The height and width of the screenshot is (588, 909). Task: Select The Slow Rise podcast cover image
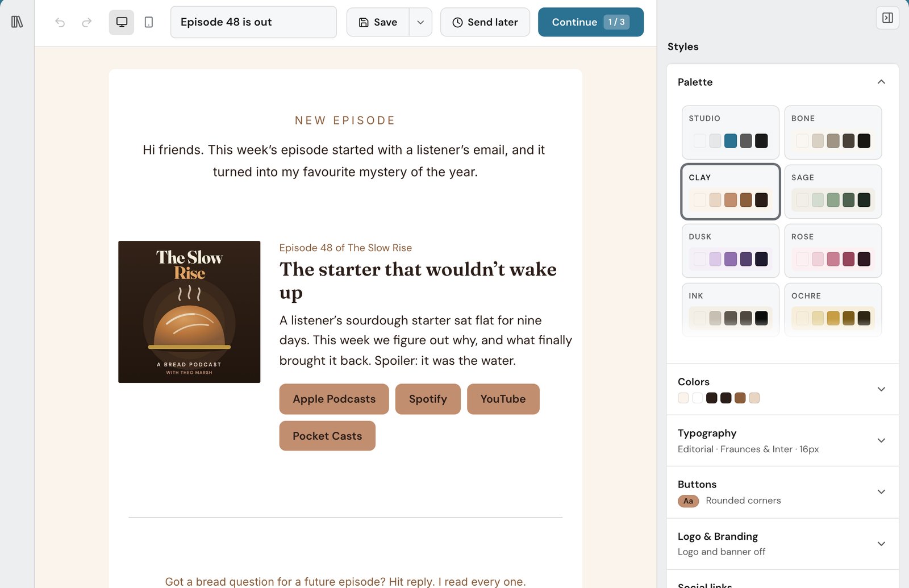click(189, 312)
